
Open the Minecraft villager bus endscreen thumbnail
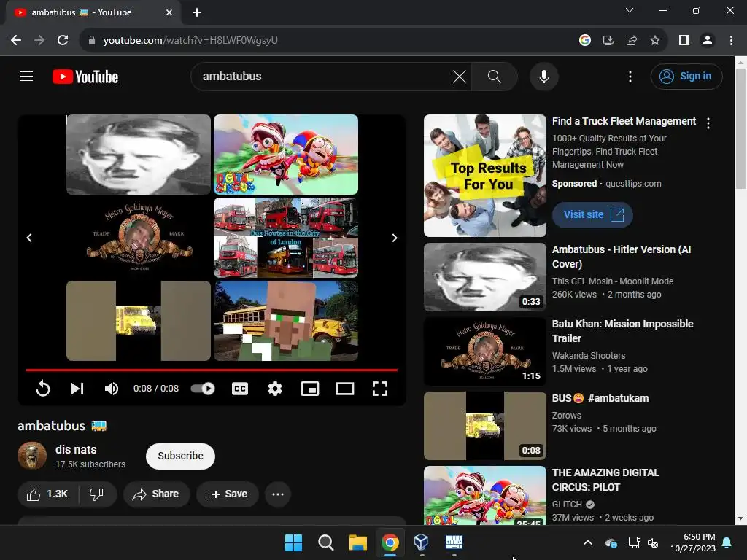click(286, 321)
